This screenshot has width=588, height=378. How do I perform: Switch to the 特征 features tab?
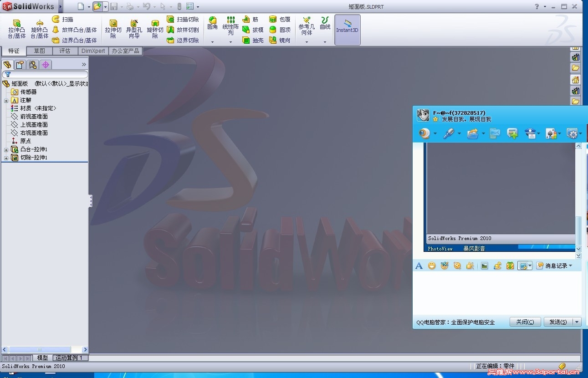click(x=14, y=51)
